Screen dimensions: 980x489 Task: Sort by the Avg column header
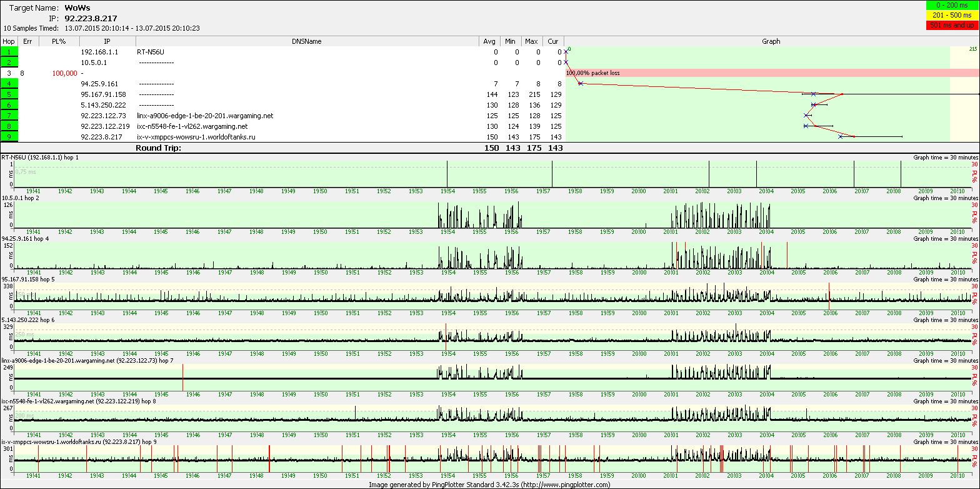tap(489, 41)
